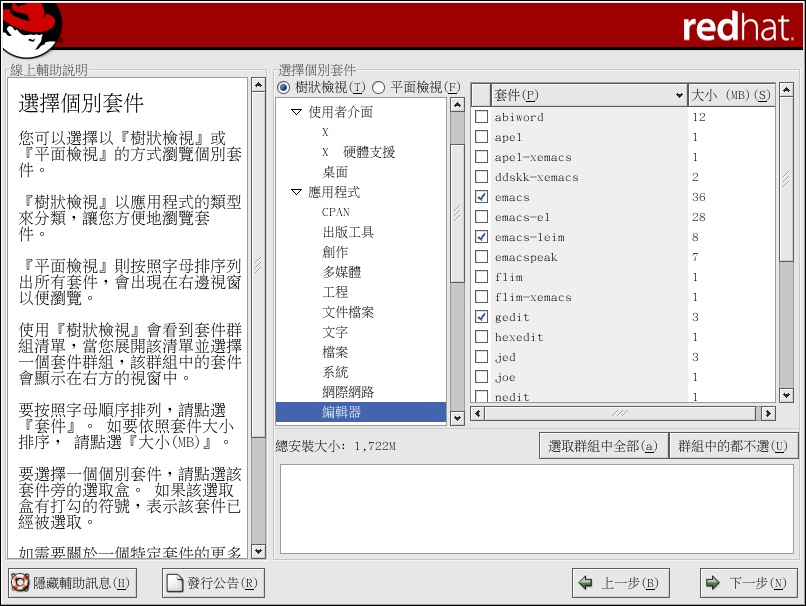Click the package list scroll-right arrow
This screenshot has height=606, width=806.
pyautogui.click(x=768, y=413)
